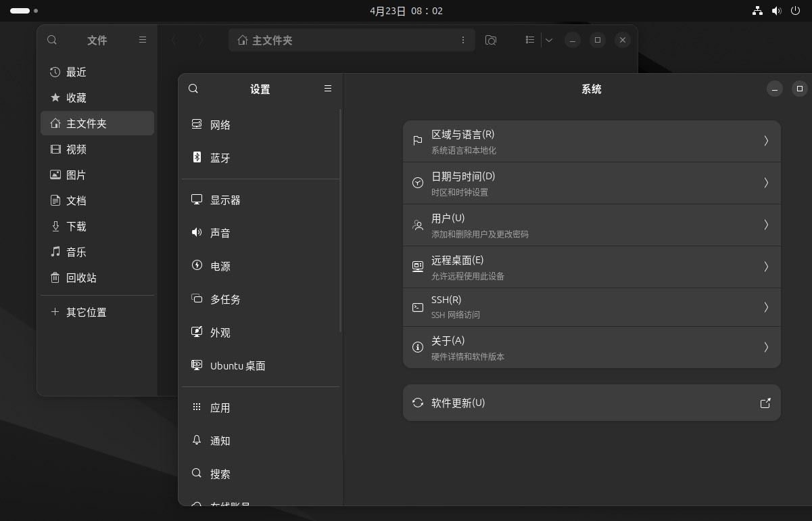Open the system volume icon in top bar
This screenshot has height=521, width=812.
[x=777, y=11]
